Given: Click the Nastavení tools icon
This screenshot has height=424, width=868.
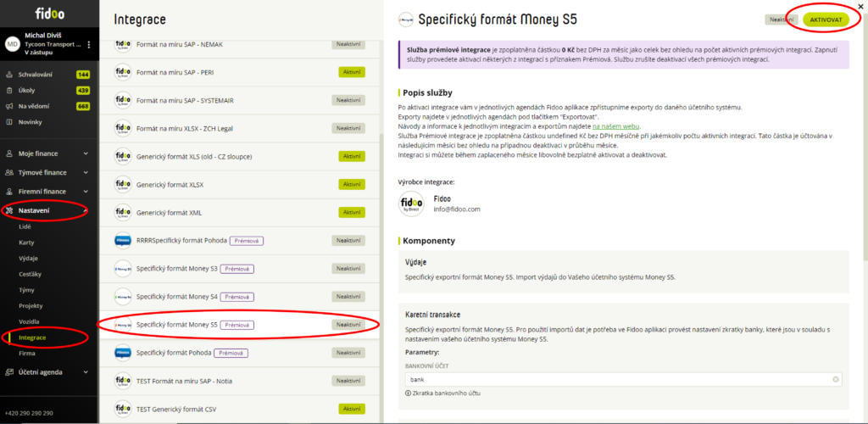Looking at the screenshot, I should click(x=8, y=210).
